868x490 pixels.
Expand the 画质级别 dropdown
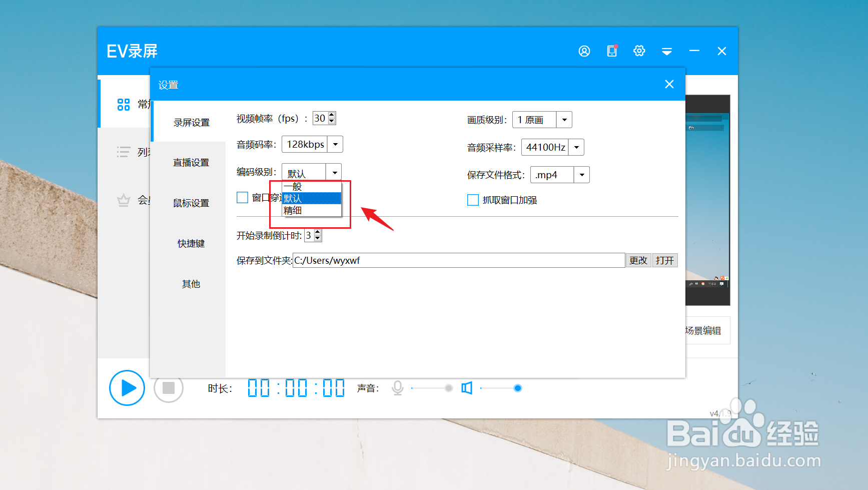tap(564, 120)
